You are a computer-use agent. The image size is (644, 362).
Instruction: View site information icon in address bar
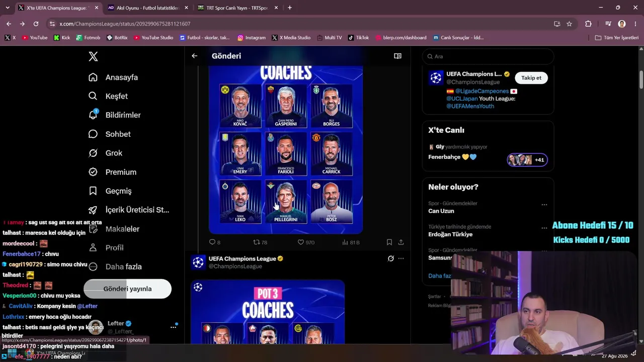[52, 24]
